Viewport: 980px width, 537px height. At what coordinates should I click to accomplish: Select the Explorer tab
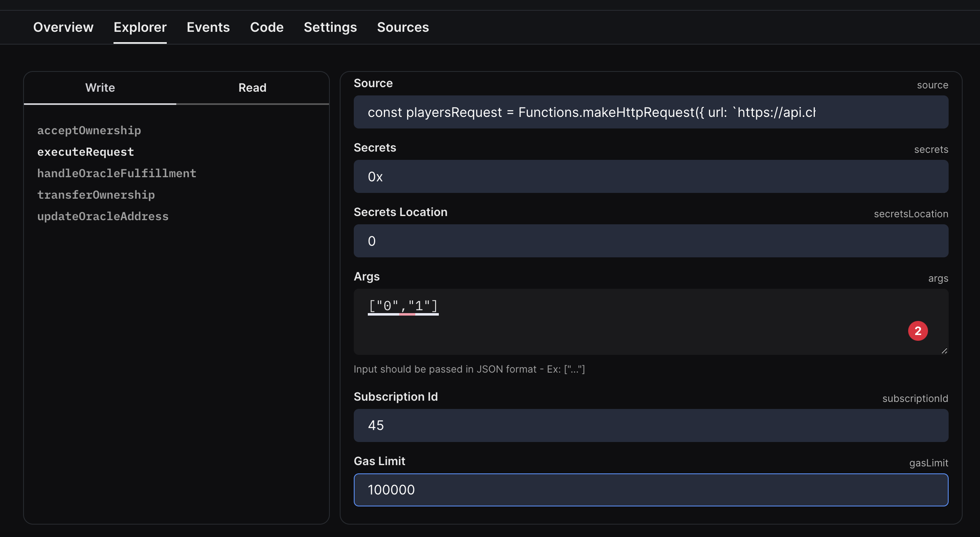coord(140,27)
